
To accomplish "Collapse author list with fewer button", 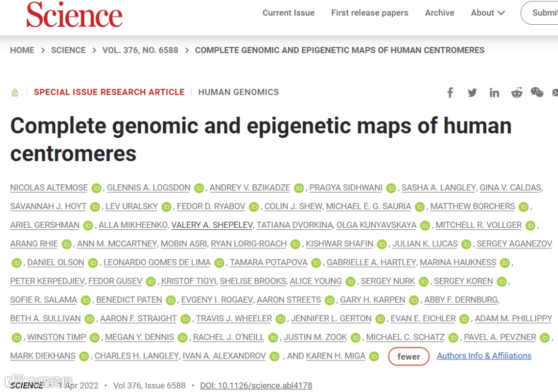I will (x=409, y=356).
